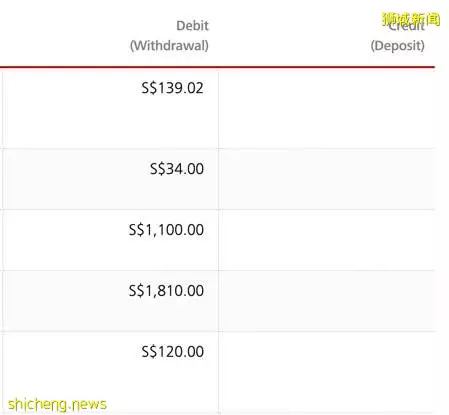Click empty credit cell beside S$1,100.00
Viewport: 449px width, 415px height.
coord(327,240)
